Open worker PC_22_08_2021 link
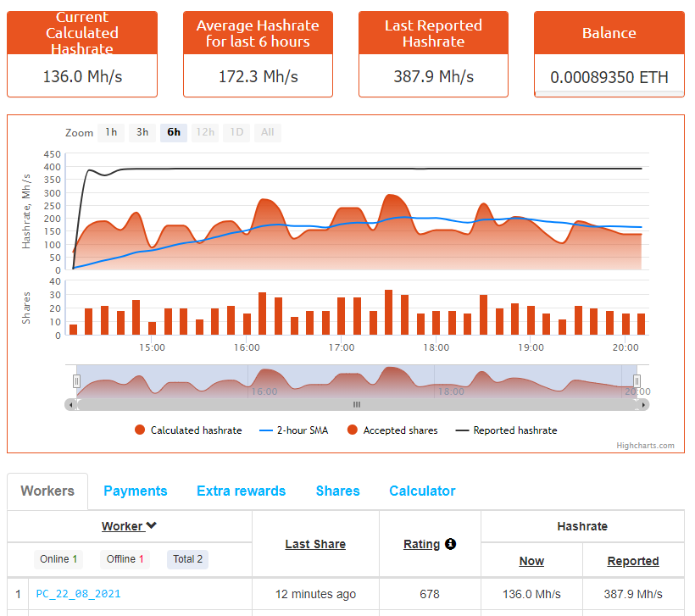The height and width of the screenshot is (616, 695). [78, 594]
